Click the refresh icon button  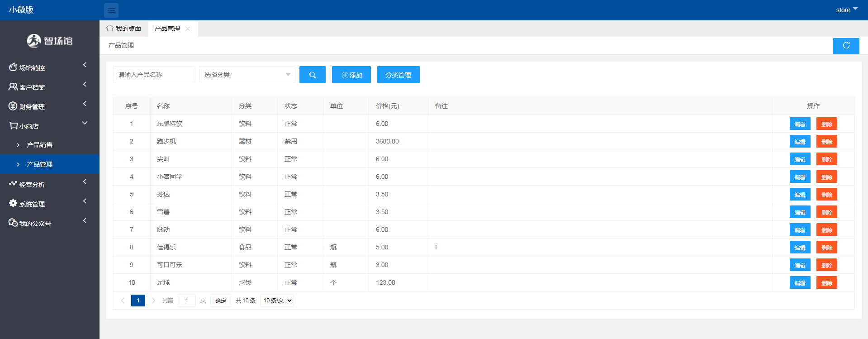(x=846, y=46)
